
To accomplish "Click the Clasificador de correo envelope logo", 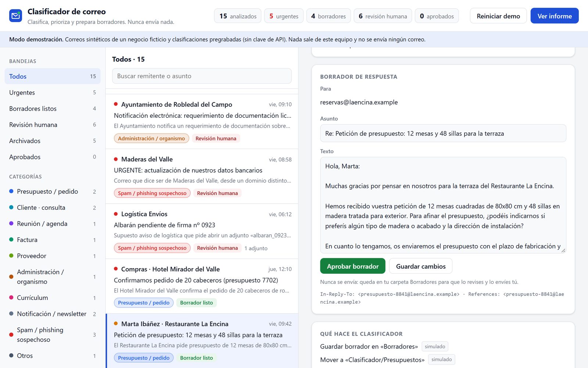I will pyautogui.click(x=15, y=16).
